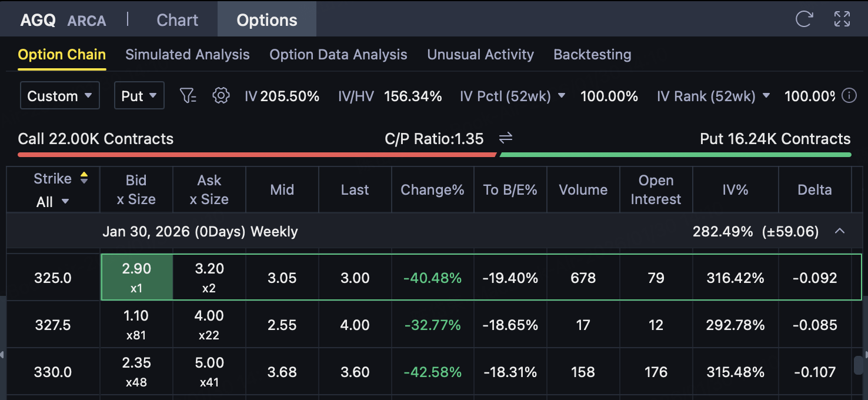Swap call/put sides with the arrows icon
Viewport: 868px width, 400px height.
click(x=506, y=138)
